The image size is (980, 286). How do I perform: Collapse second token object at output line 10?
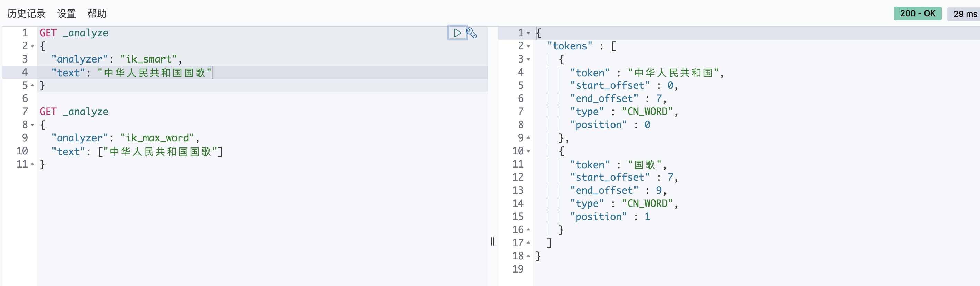pyautogui.click(x=528, y=151)
